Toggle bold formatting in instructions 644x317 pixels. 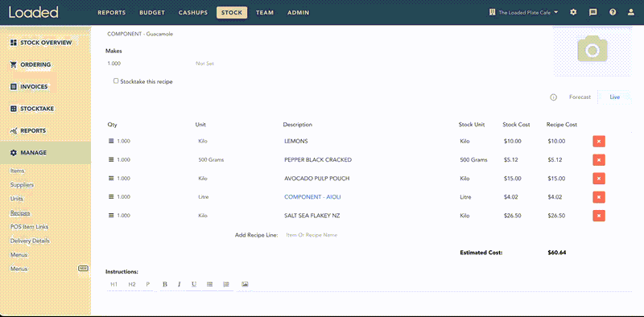pyautogui.click(x=165, y=284)
